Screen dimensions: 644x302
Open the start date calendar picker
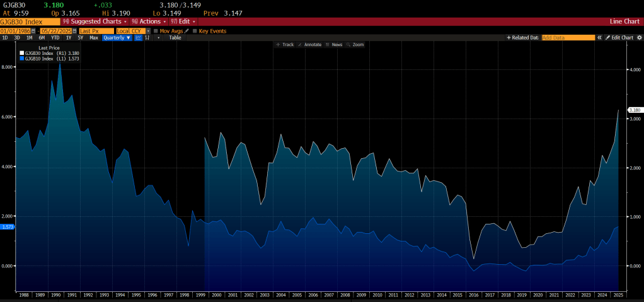coord(33,31)
